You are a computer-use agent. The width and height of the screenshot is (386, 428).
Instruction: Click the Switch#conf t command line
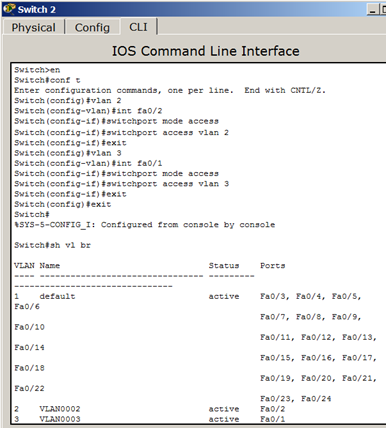[47, 80]
